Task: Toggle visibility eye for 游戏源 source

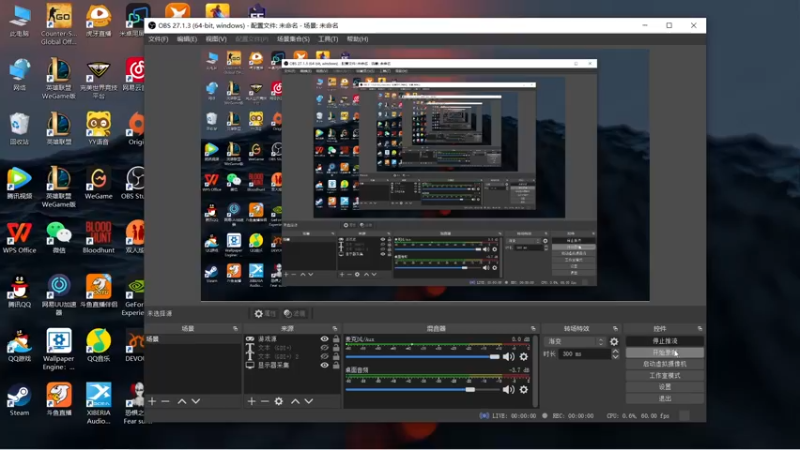Action: [x=324, y=339]
